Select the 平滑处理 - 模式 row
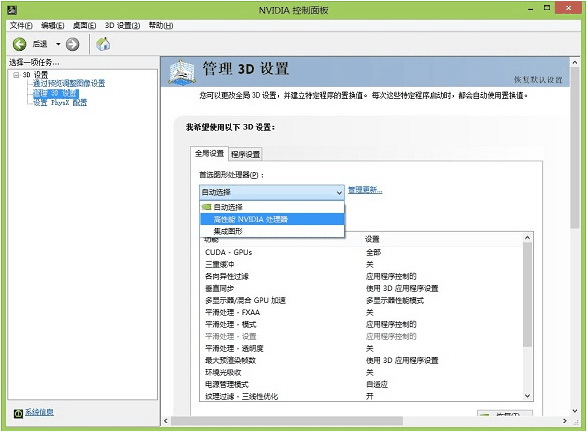 [361, 324]
